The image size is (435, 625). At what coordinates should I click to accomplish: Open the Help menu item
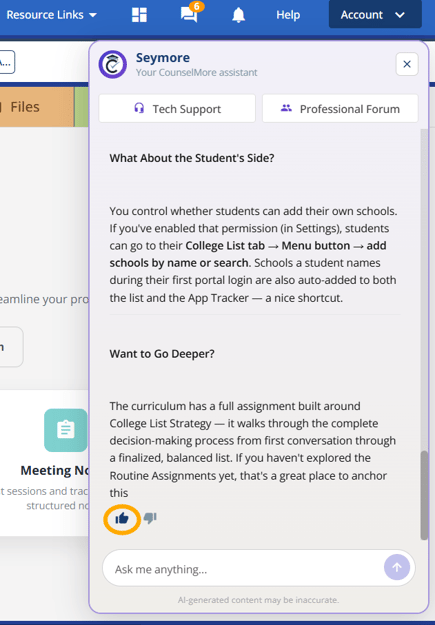click(288, 15)
